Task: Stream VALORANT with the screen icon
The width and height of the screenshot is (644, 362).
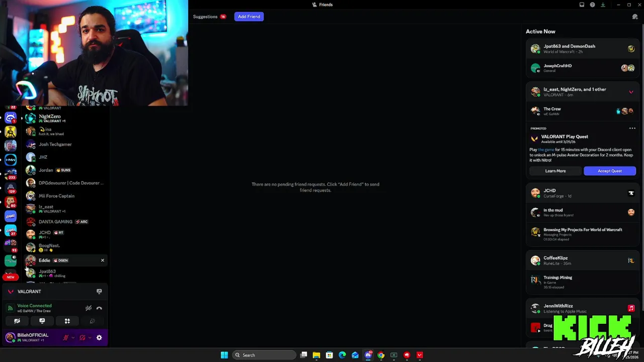Action: [99, 292]
